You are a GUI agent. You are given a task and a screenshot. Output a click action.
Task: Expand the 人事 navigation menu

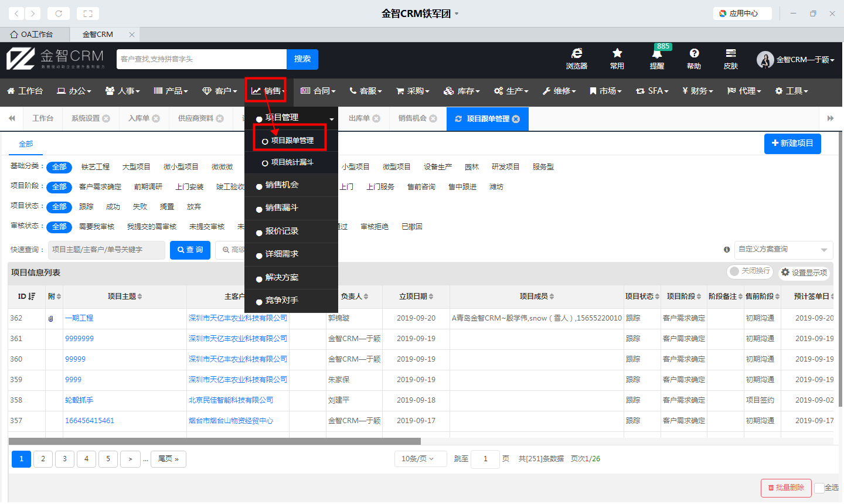[122, 91]
